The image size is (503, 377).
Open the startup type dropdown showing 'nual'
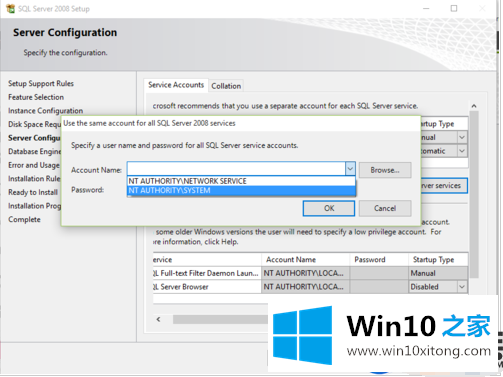[462, 137]
